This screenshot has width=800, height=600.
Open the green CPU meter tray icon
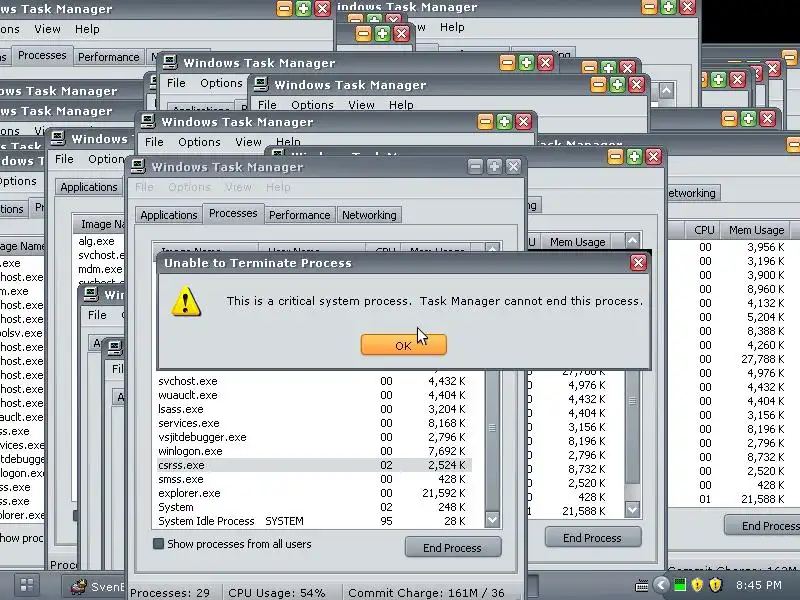pos(680,585)
